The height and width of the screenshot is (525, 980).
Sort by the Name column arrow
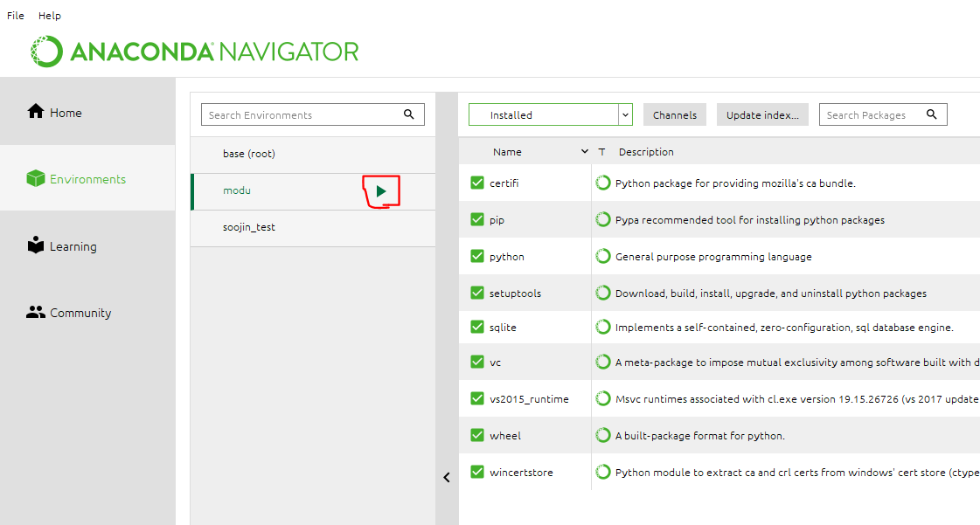(x=584, y=152)
